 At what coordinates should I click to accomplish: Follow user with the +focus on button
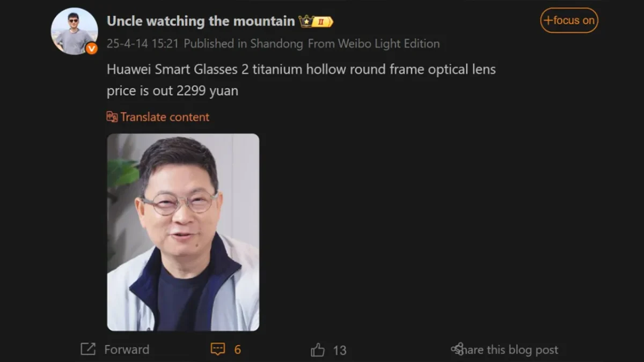coord(569,20)
